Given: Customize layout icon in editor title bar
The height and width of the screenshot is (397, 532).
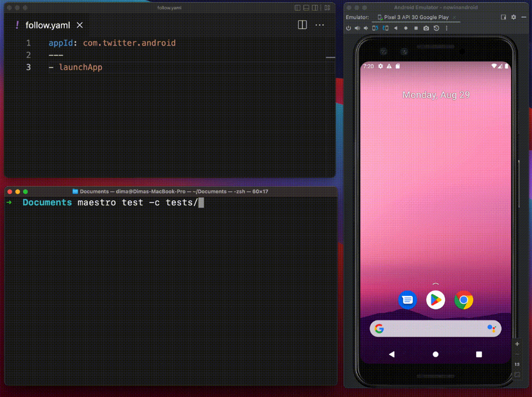Looking at the screenshot, I should coord(328,7).
